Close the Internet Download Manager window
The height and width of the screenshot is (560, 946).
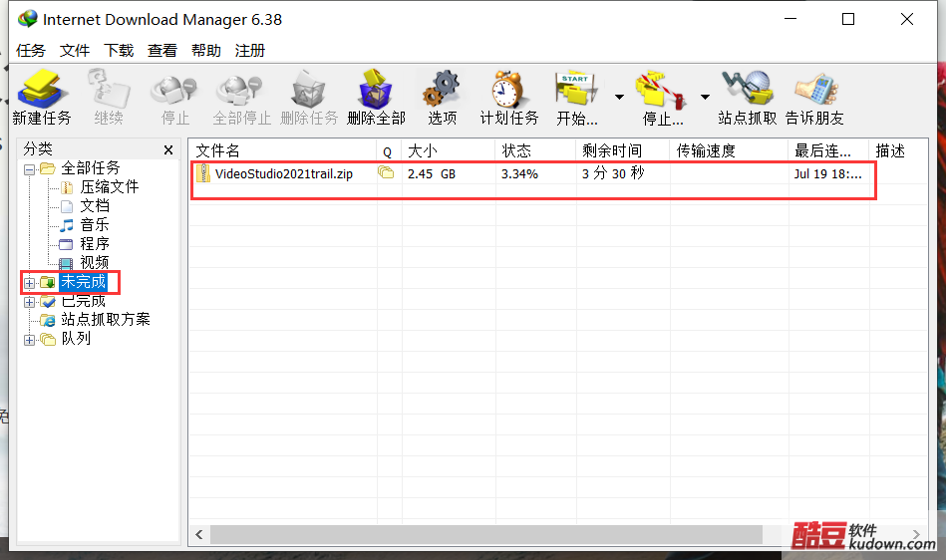click(907, 19)
